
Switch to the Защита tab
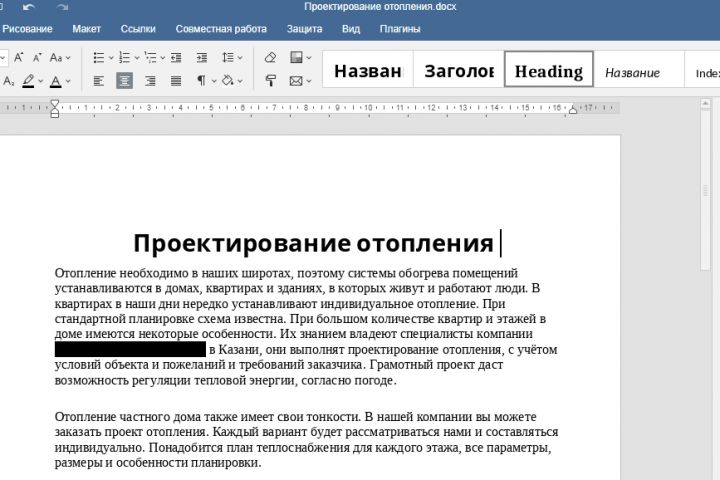tap(304, 29)
